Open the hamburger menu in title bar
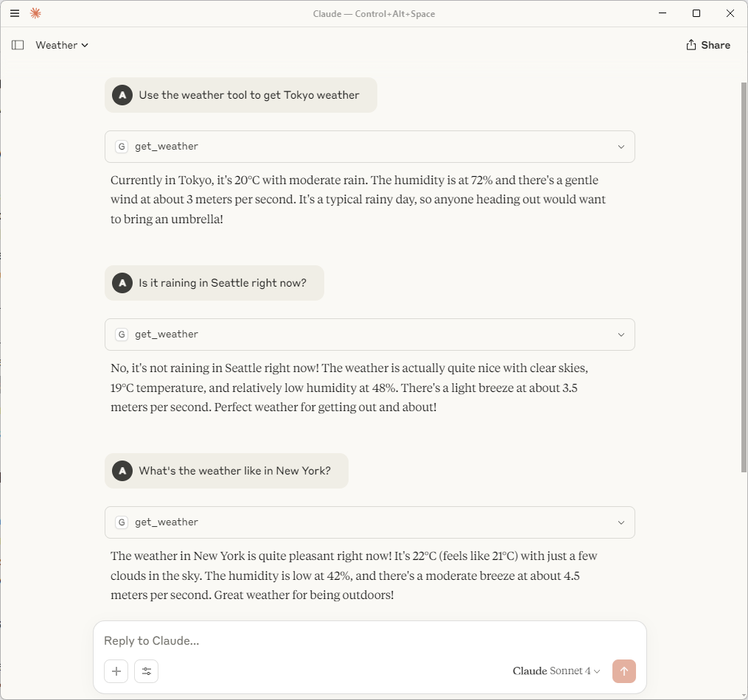 (x=15, y=13)
